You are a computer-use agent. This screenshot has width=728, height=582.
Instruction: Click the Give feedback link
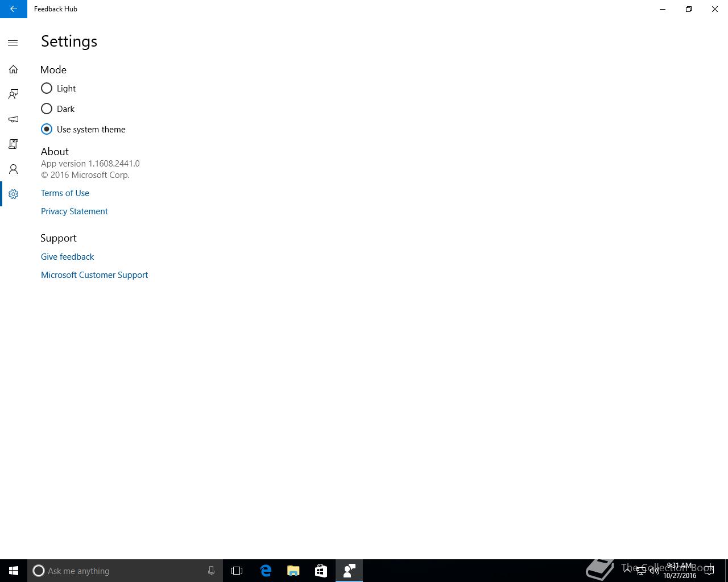pos(67,257)
